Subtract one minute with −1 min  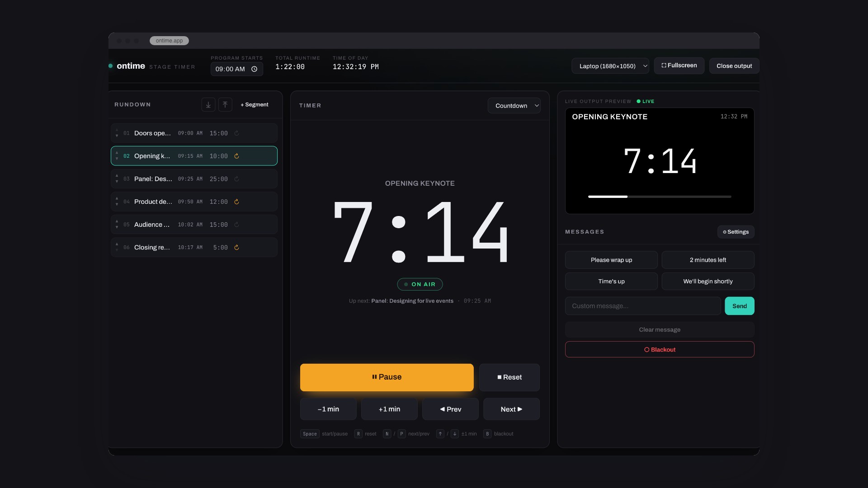(328, 409)
